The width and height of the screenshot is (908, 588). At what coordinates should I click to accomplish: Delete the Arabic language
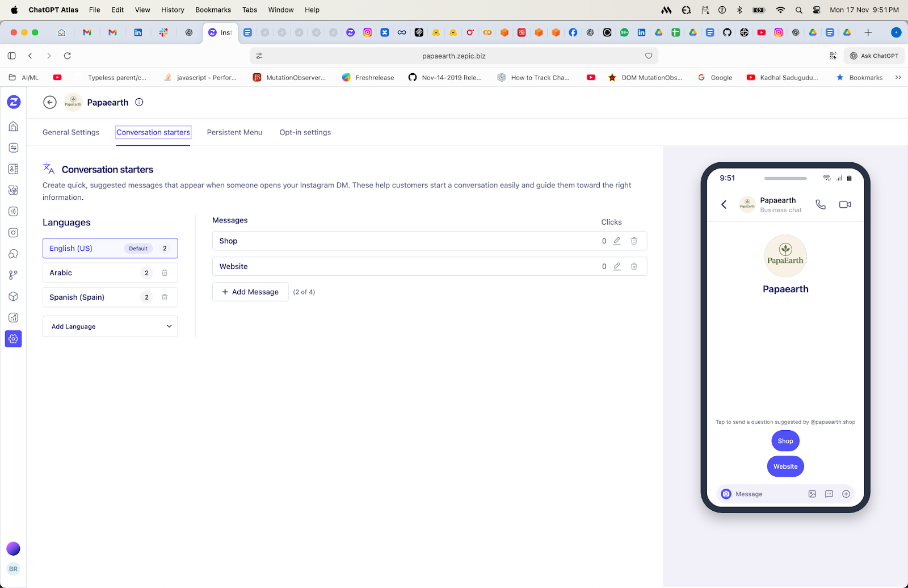[165, 273]
